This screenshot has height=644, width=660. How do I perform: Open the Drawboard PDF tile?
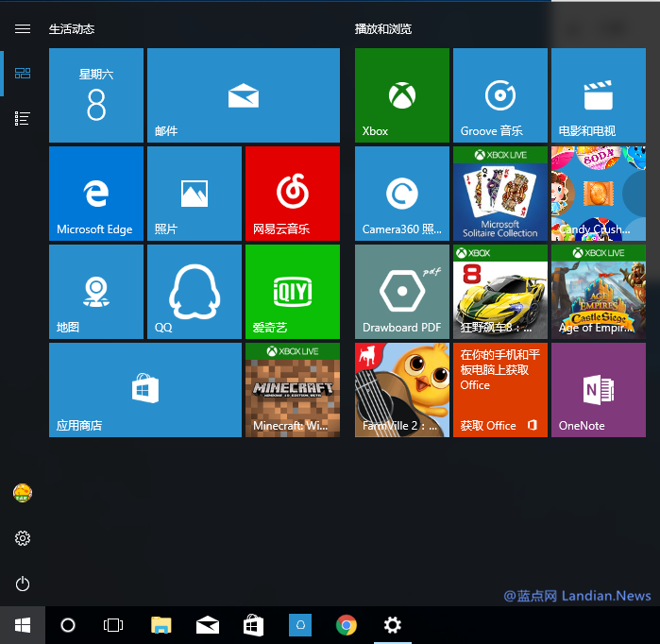(x=402, y=292)
